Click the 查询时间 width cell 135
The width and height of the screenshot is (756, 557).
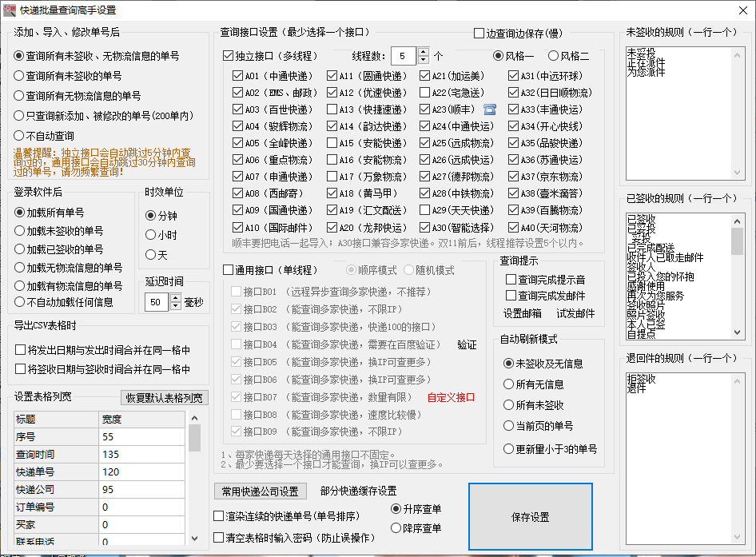(141, 454)
